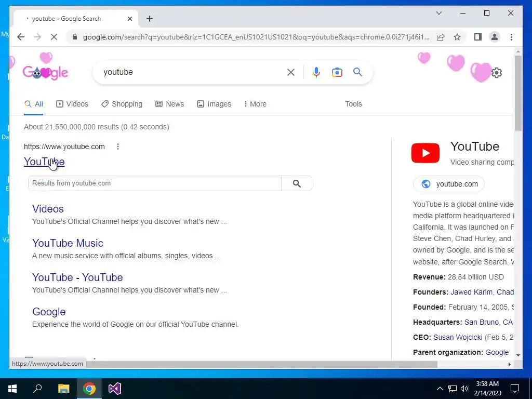Switch to the Images tab
Screen dimensions: 532x399
[214, 104]
